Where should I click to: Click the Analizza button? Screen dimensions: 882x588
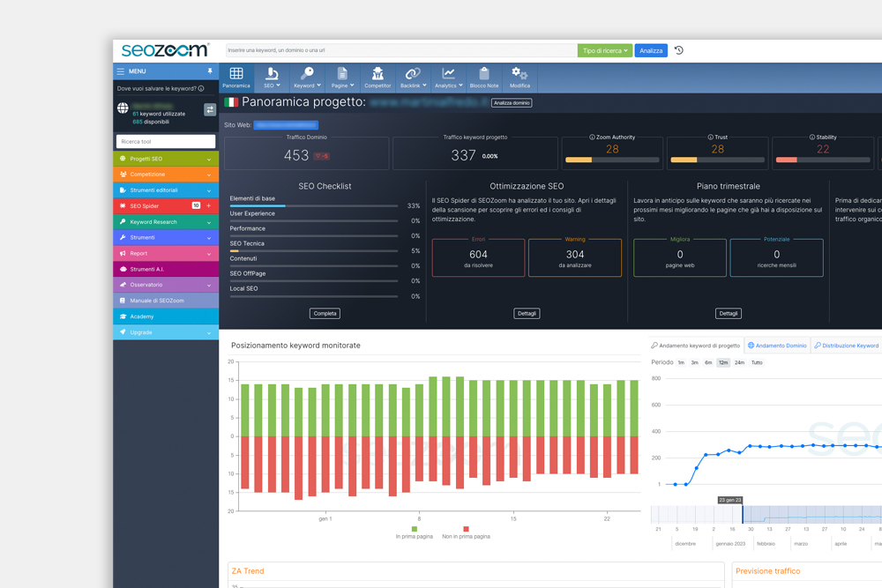point(651,50)
